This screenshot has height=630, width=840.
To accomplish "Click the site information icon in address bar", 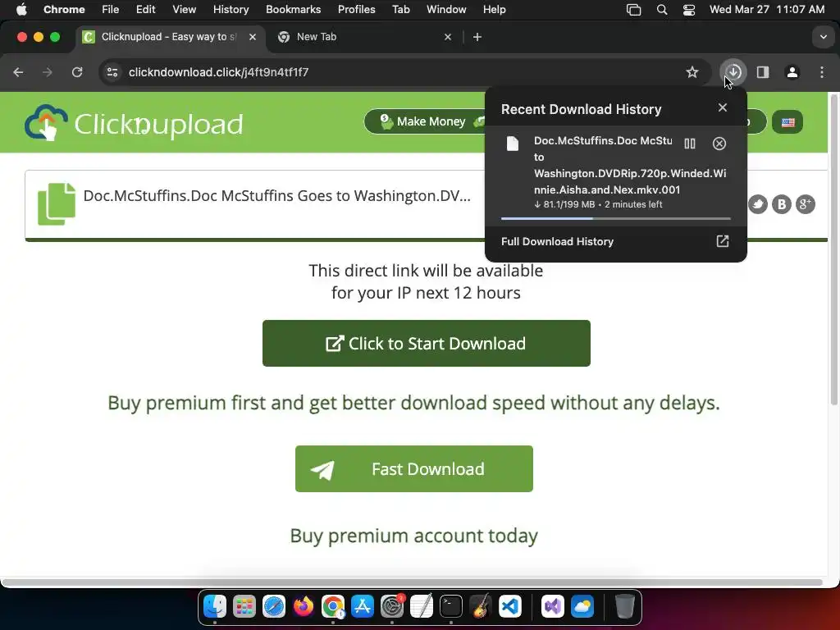I will [112, 72].
